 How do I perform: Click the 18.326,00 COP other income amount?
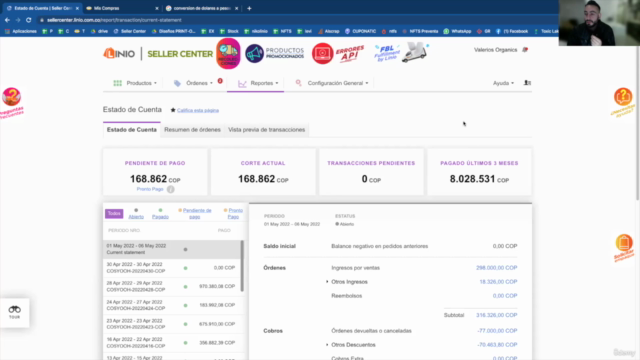(x=498, y=282)
